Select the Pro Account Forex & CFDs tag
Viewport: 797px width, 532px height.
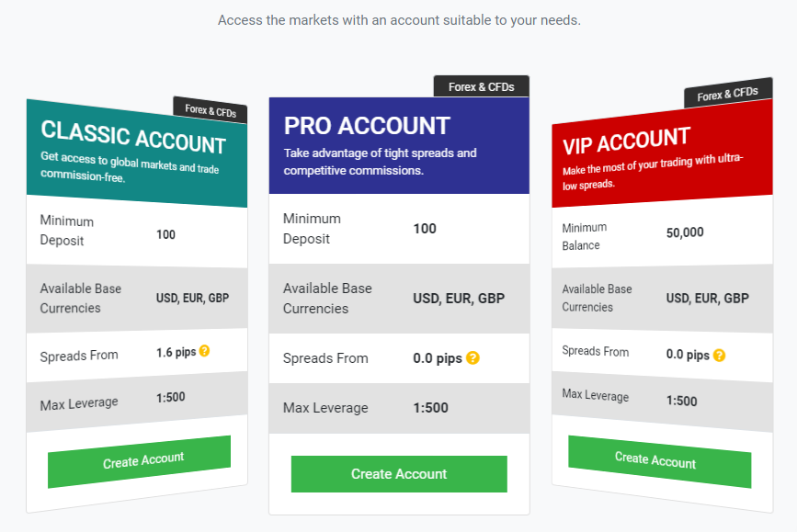481,86
